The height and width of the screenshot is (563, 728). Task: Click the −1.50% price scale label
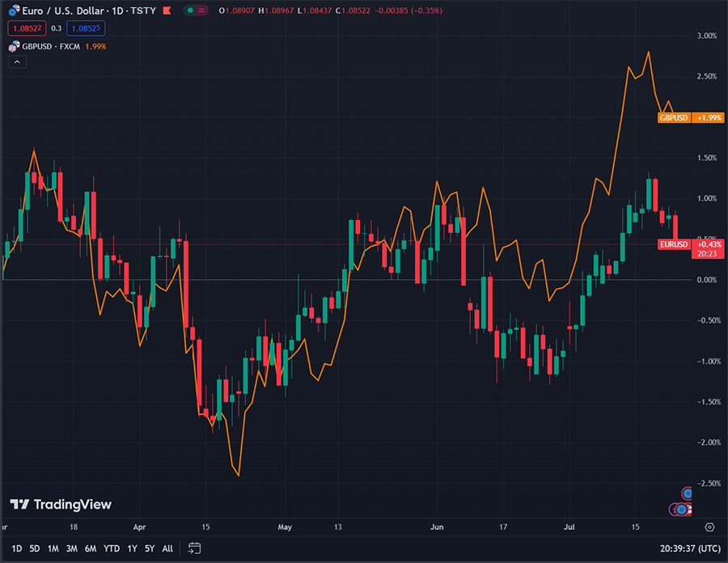pos(709,401)
